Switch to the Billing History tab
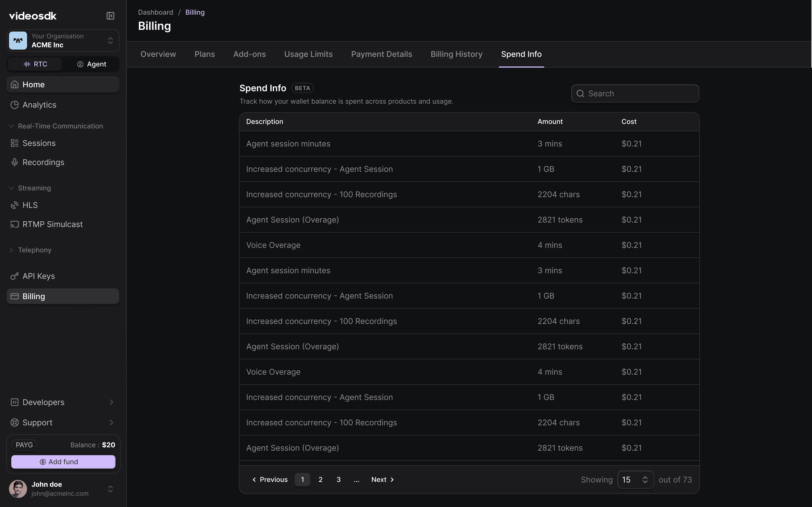812x507 pixels. point(456,54)
